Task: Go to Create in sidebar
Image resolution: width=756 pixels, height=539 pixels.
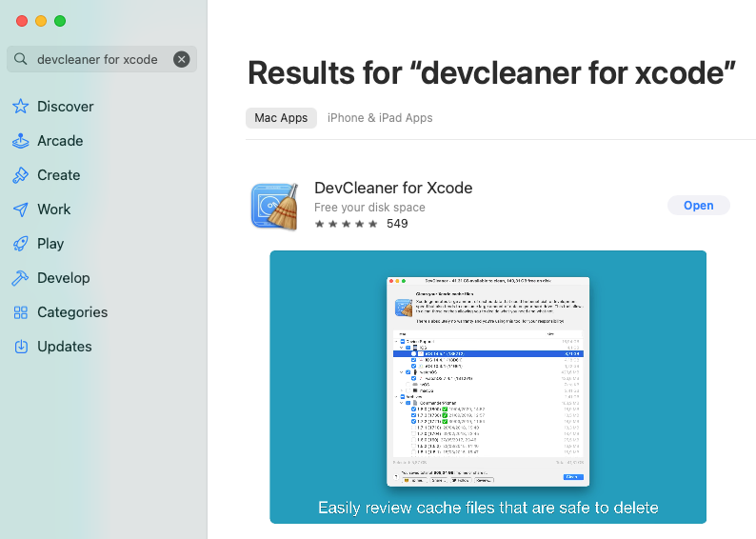Action: coord(59,175)
